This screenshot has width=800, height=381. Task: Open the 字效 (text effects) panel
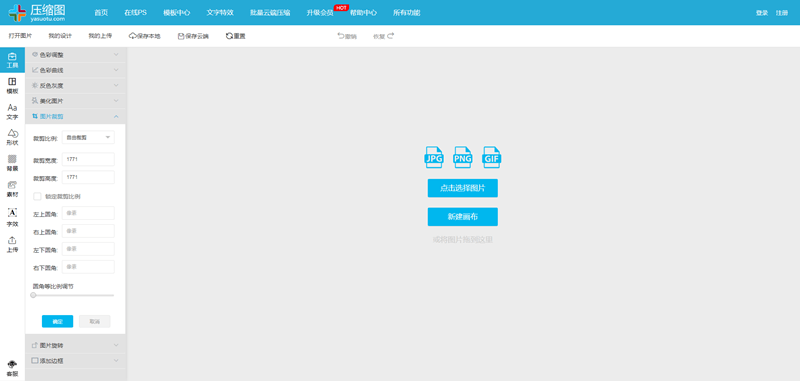click(x=12, y=217)
